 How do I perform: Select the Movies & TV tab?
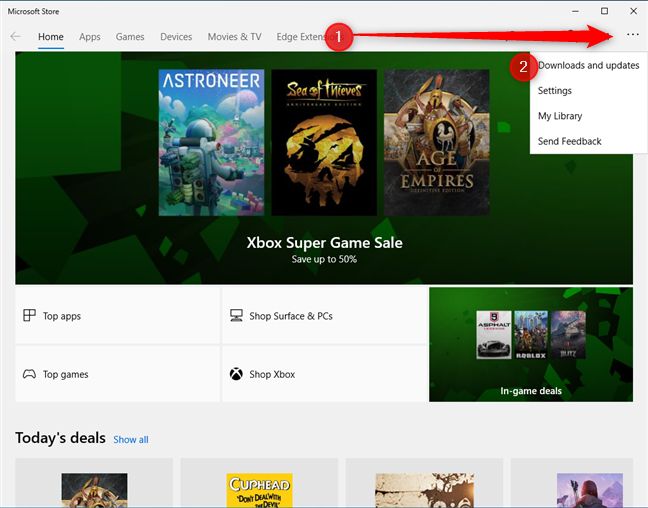(234, 37)
